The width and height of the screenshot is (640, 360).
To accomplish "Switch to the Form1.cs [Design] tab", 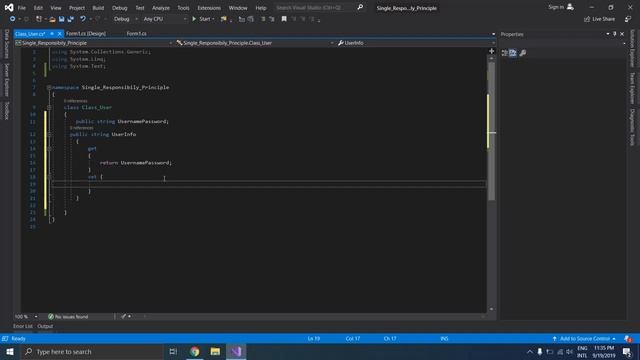I will pos(86,33).
